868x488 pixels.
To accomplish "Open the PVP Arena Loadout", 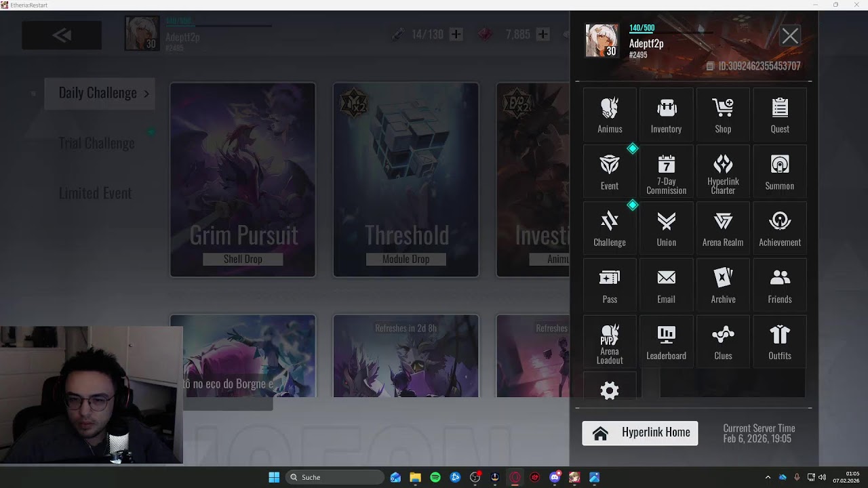I will tap(610, 342).
